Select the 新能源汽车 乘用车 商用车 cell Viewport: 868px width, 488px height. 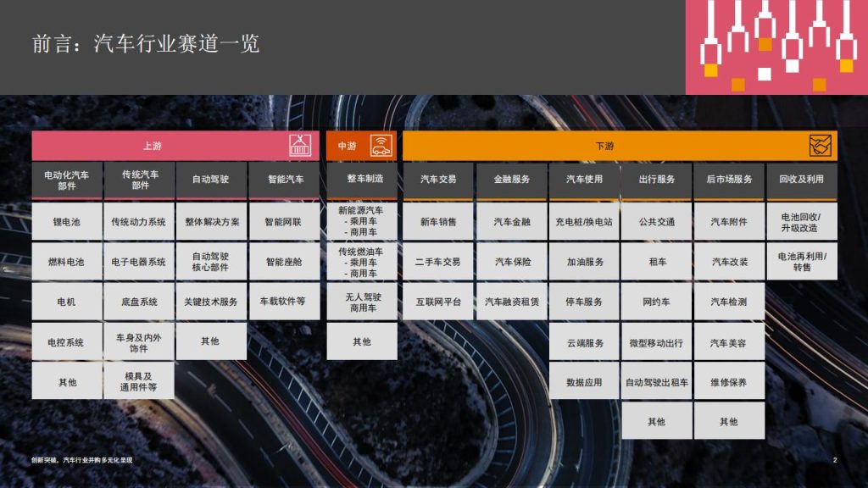click(362, 221)
